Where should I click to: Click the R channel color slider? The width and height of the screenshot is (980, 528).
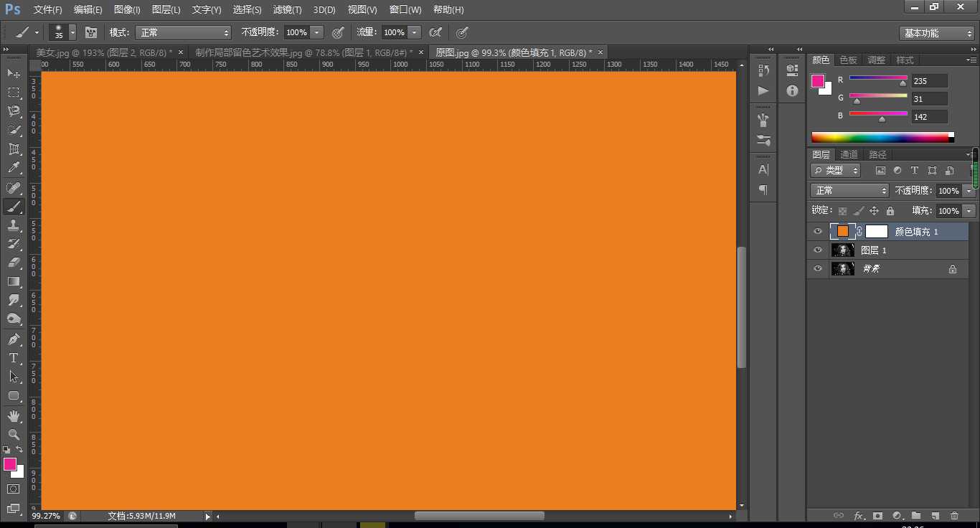click(878, 77)
